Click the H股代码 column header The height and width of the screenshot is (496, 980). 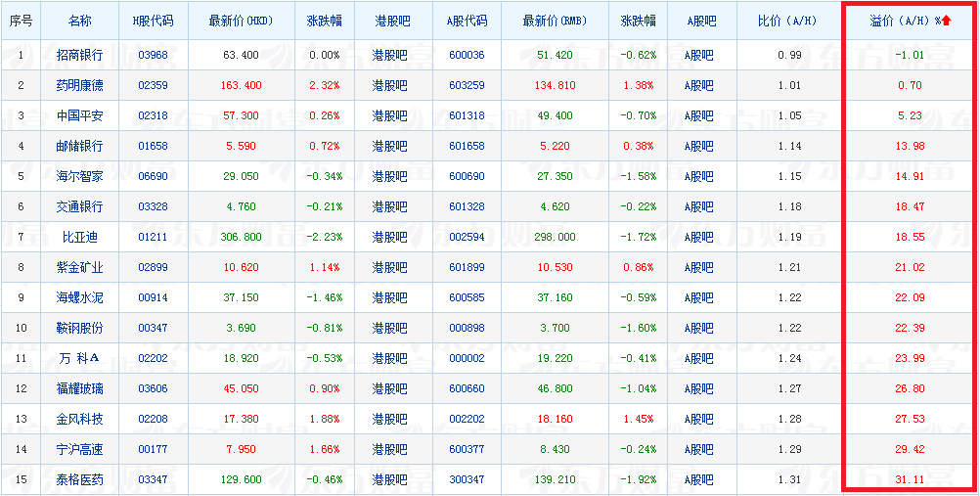(x=154, y=21)
